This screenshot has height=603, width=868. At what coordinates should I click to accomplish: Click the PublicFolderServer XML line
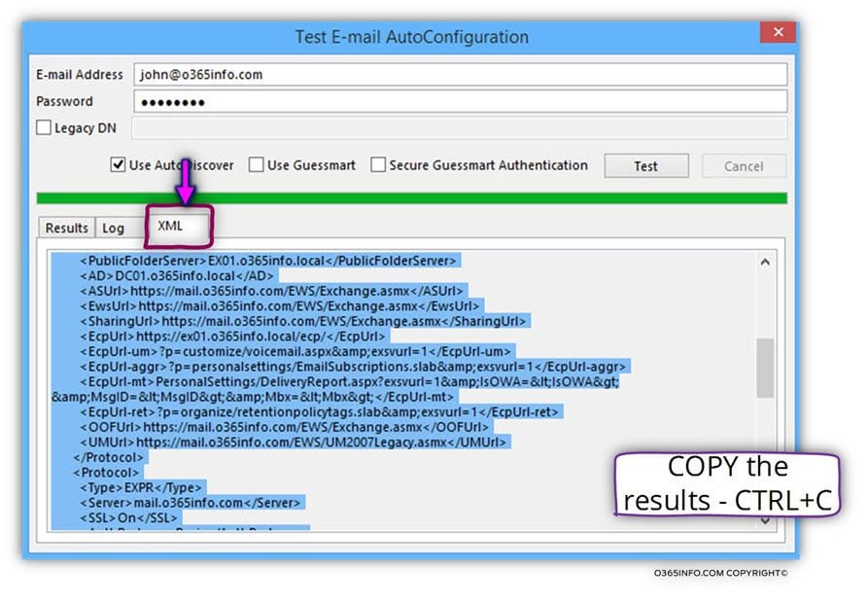click(267, 261)
